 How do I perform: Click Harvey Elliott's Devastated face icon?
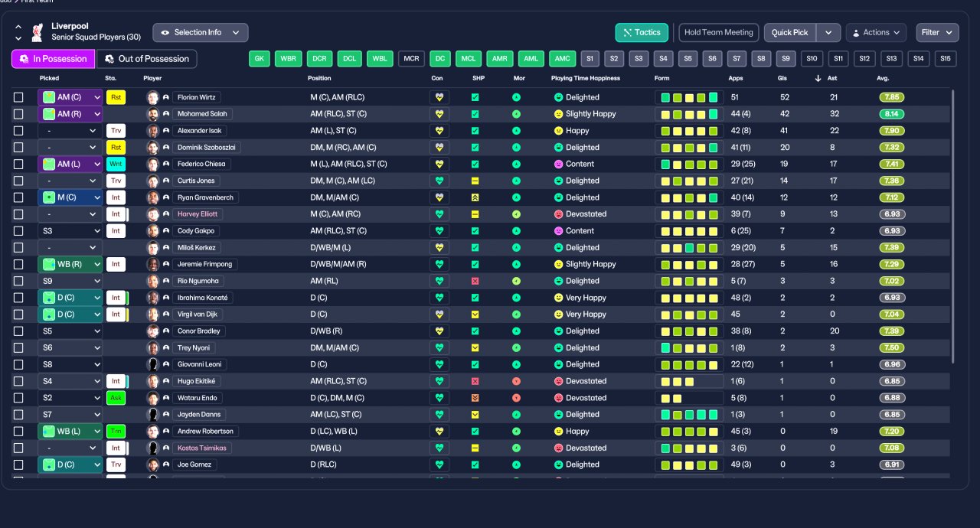(558, 214)
